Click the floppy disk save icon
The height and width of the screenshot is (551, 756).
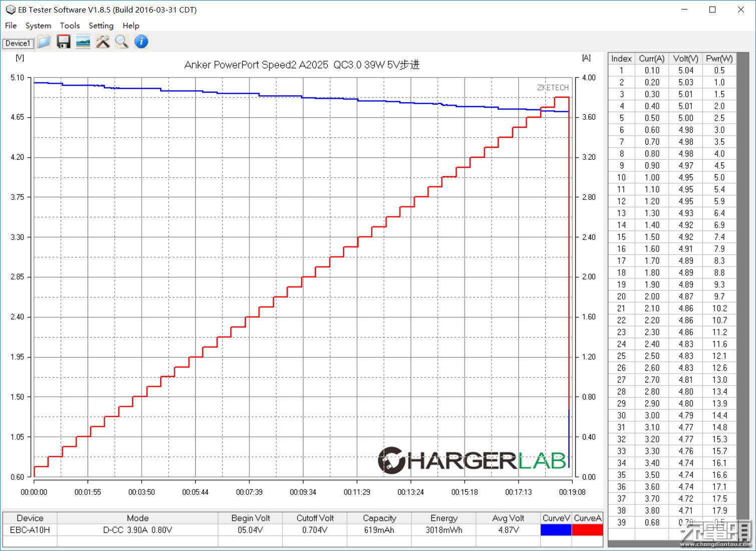click(64, 42)
